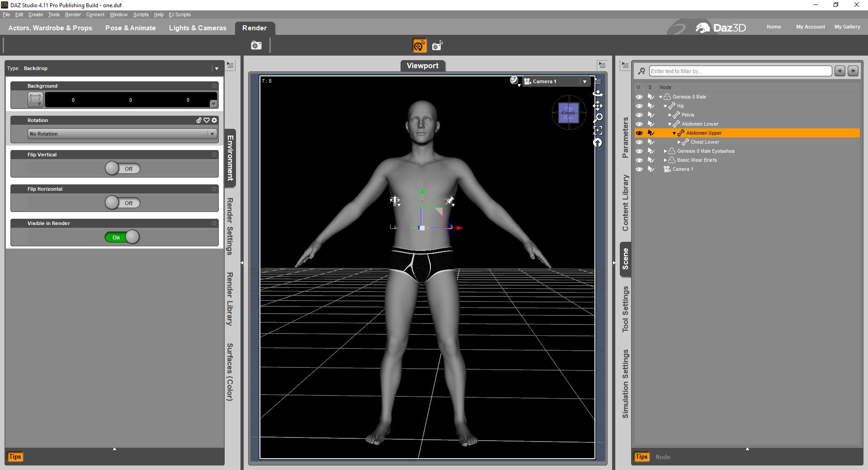Image resolution: width=868 pixels, height=470 pixels.
Task: Open the Scene pane options menu
Action: [x=625, y=65]
